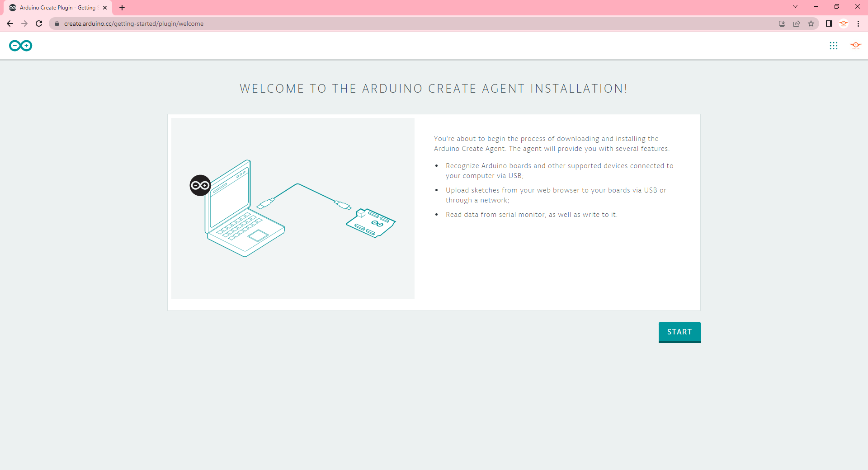This screenshot has width=868, height=470.
Task: Click the 'Recognize Arduino boards' bullet text
Action: tap(560, 171)
